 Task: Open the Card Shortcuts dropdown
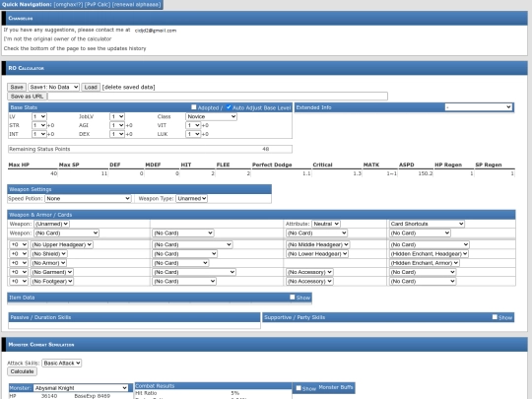pyautogui.click(x=427, y=224)
